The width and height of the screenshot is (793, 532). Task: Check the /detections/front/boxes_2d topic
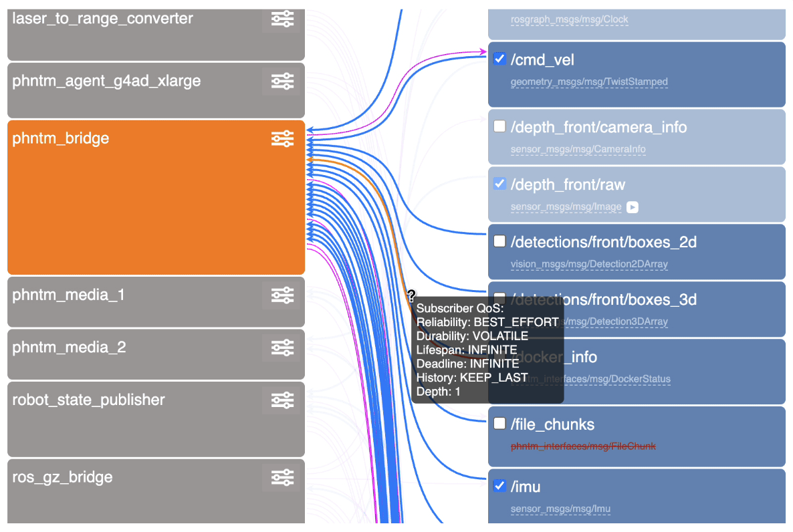pyautogui.click(x=499, y=241)
